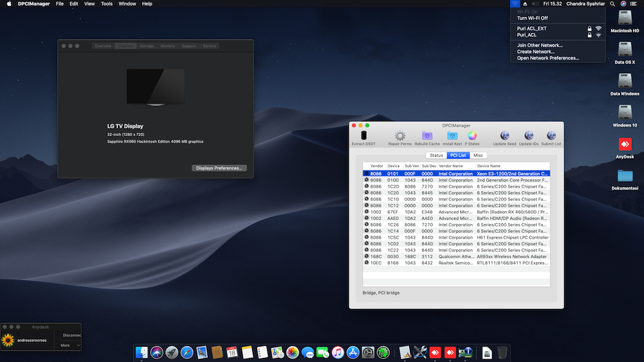644x362 pixels.
Task: Select the Puri_ACL Wi-Fi network
Action: point(557,35)
